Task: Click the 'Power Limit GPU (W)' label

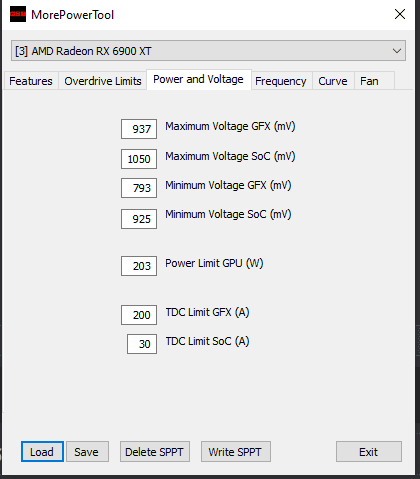Action: click(214, 263)
